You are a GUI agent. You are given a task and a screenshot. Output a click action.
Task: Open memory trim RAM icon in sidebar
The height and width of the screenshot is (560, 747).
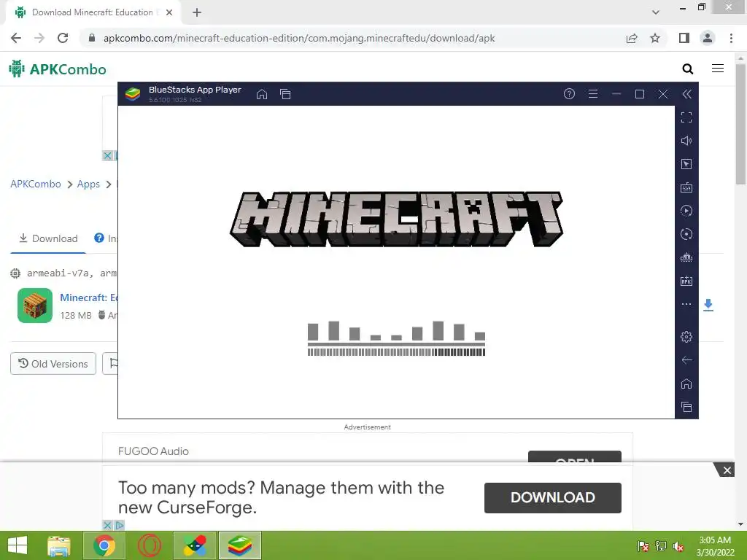click(x=686, y=257)
